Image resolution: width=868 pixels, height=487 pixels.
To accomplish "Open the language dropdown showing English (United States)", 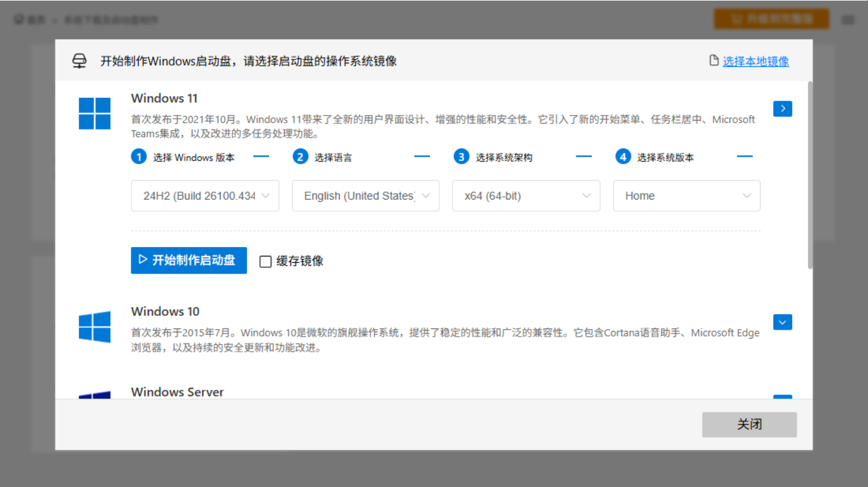I will [365, 196].
